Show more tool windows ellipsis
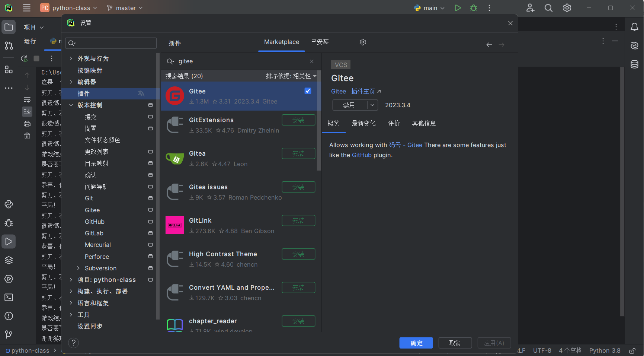 point(9,88)
